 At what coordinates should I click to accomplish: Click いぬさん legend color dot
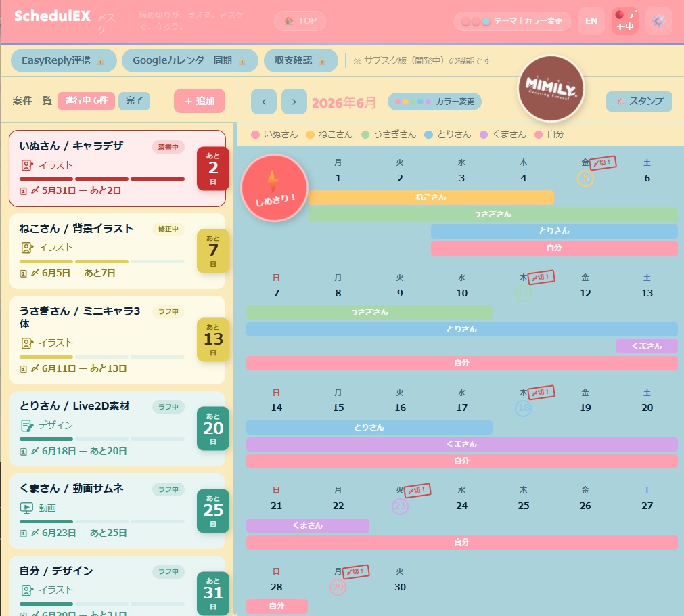pos(256,135)
